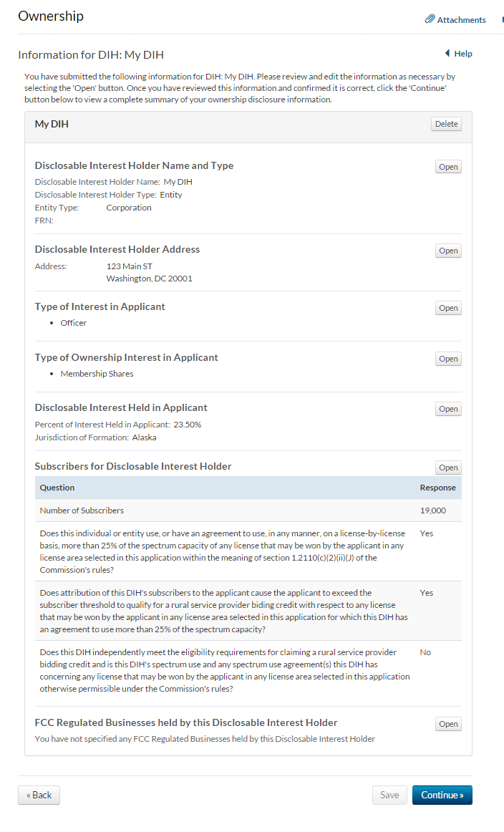Click the My DIH panel heading
Screen dimensions: 504x832
pyautogui.click(x=52, y=124)
